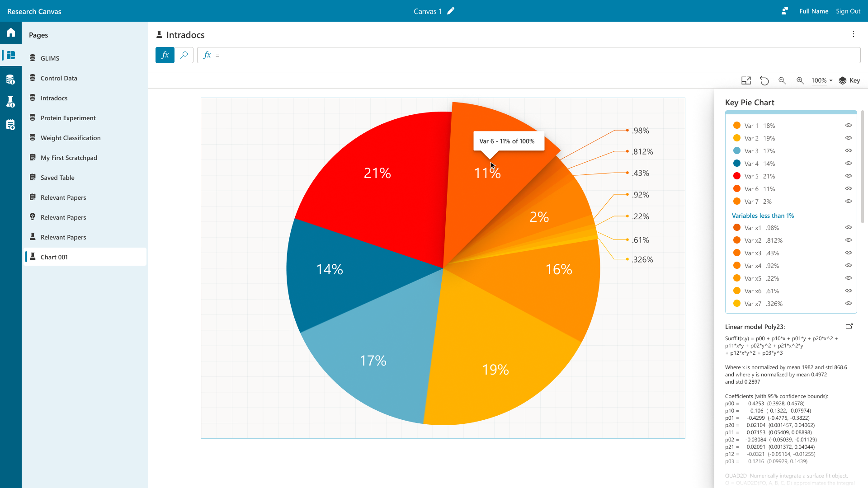This screenshot has width=868, height=488.
Task: Click the search magnifier beside fx button
Action: (x=184, y=55)
